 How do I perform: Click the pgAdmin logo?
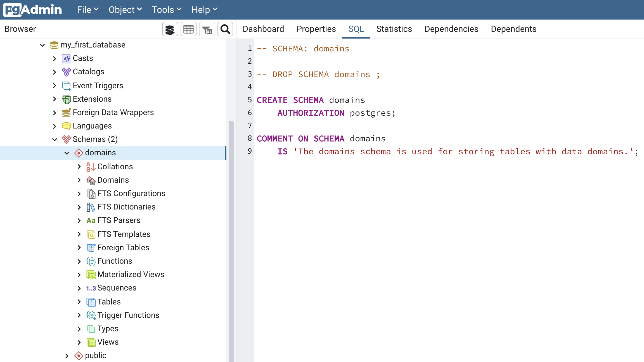point(33,10)
